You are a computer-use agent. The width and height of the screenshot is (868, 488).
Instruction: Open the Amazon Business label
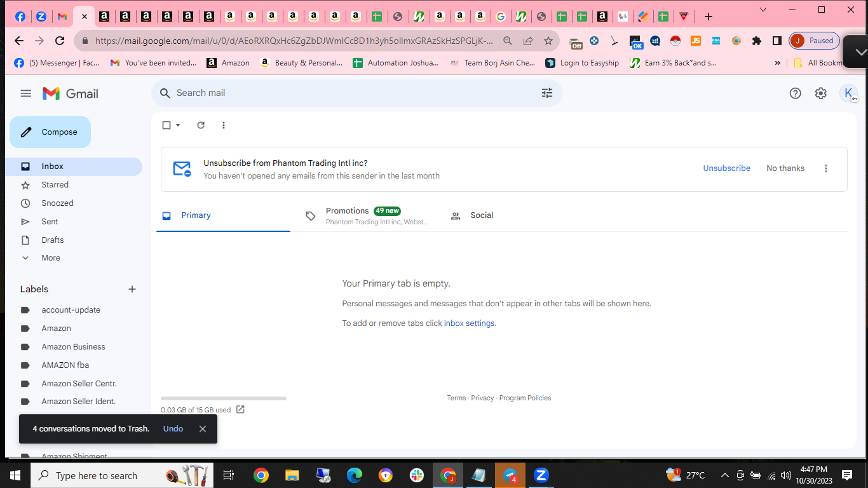pos(73,347)
